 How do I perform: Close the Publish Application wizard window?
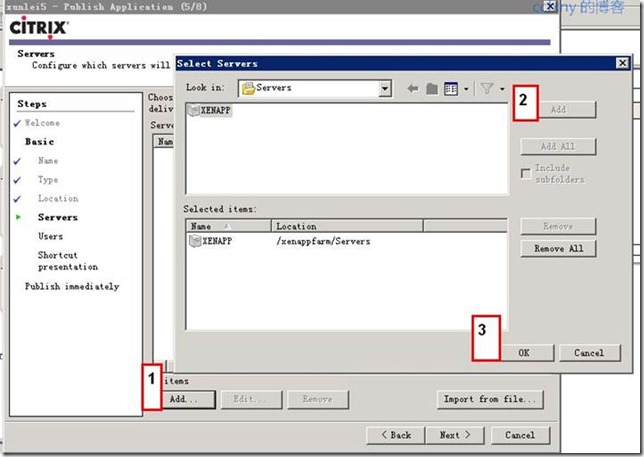click(x=550, y=6)
